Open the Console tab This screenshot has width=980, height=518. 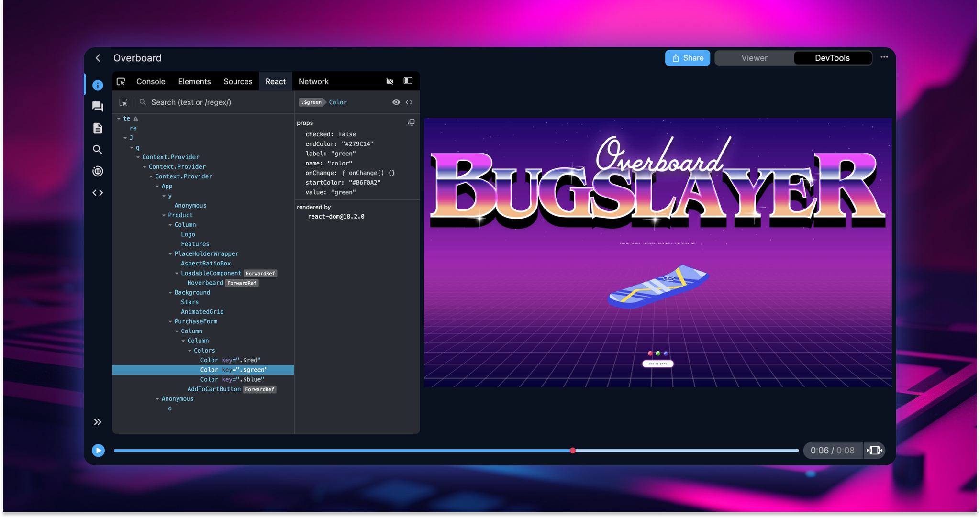151,82
